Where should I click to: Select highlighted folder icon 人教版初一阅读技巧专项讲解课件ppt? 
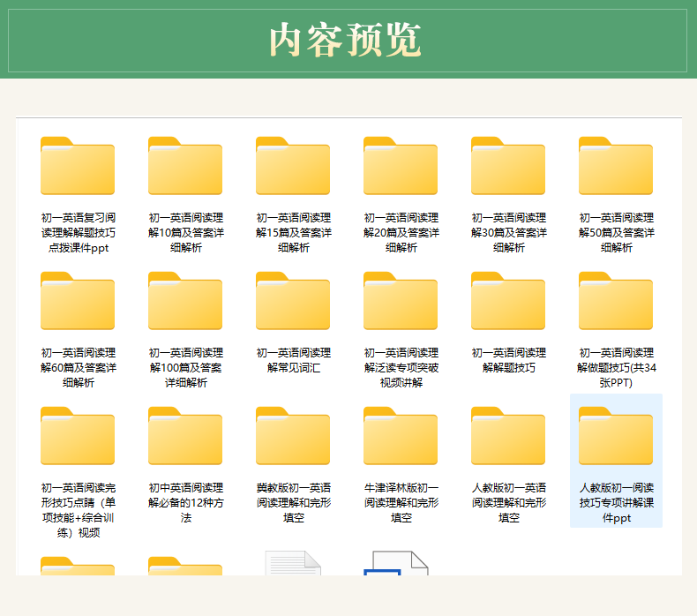coord(616,436)
